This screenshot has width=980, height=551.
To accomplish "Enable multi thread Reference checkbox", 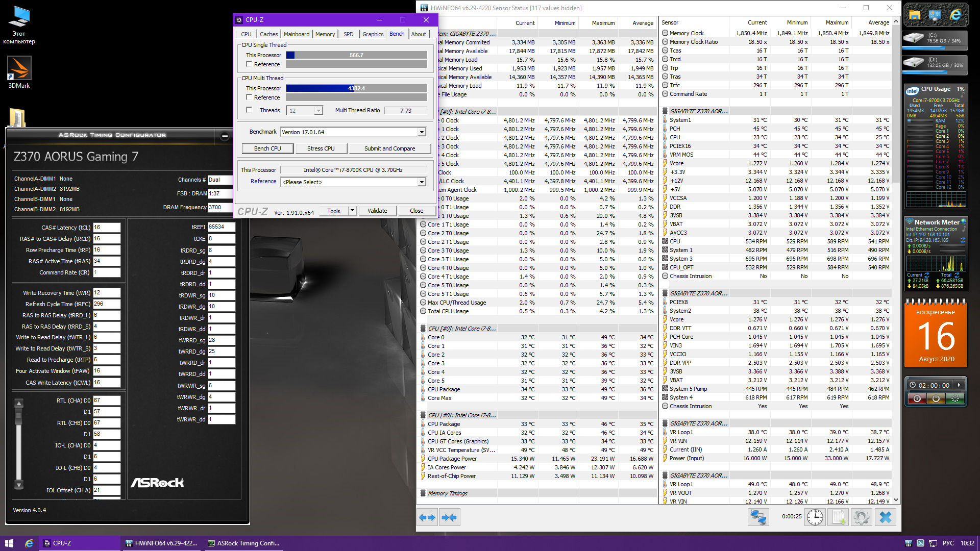I will 249,97.
